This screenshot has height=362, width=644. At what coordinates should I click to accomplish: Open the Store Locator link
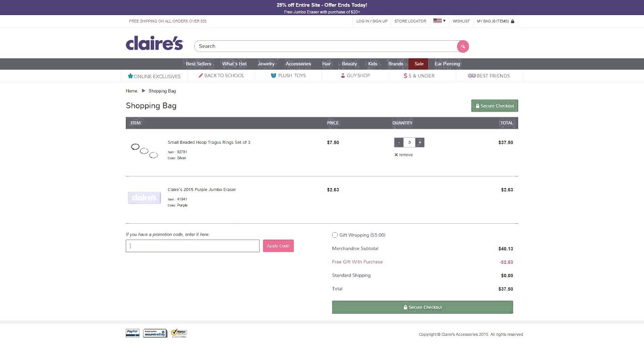click(410, 21)
